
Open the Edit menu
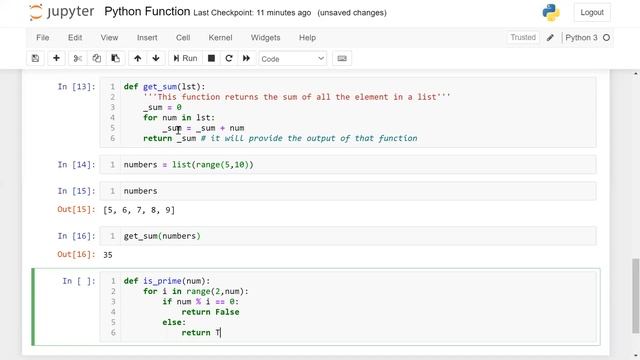[x=75, y=38]
